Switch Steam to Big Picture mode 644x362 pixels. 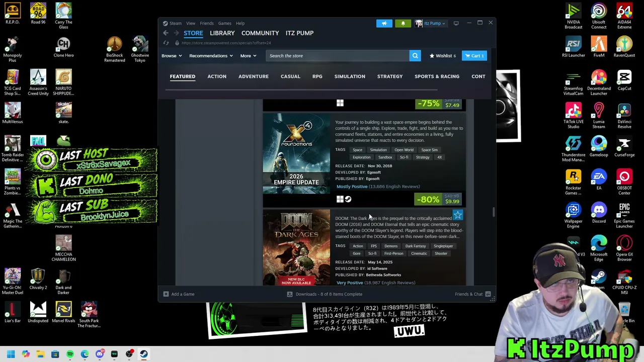[x=456, y=23]
